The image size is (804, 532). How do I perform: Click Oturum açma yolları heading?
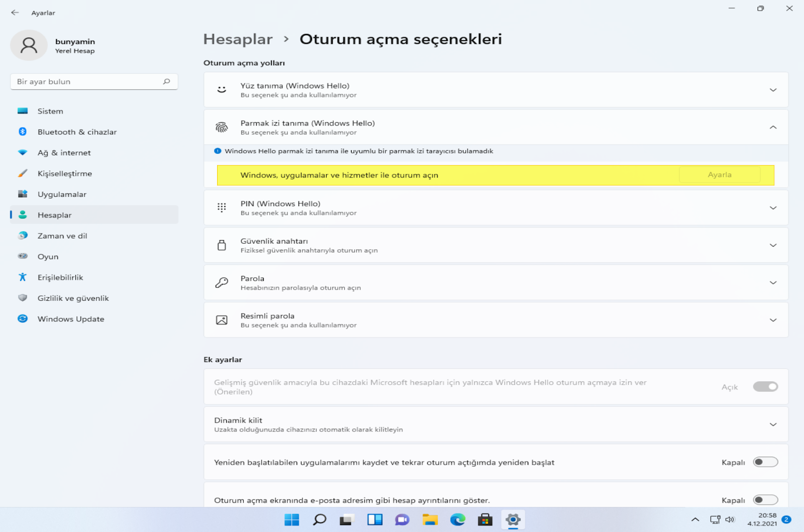(244, 63)
